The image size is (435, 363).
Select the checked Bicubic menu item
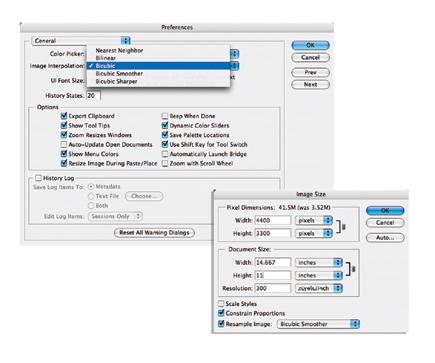(x=158, y=66)
